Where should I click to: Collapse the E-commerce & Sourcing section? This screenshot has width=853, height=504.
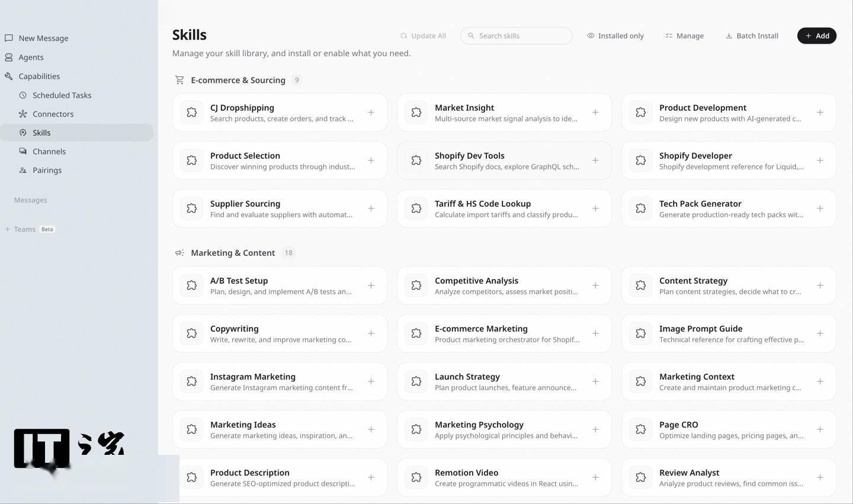pyautogui.click(x=238, y=80)
